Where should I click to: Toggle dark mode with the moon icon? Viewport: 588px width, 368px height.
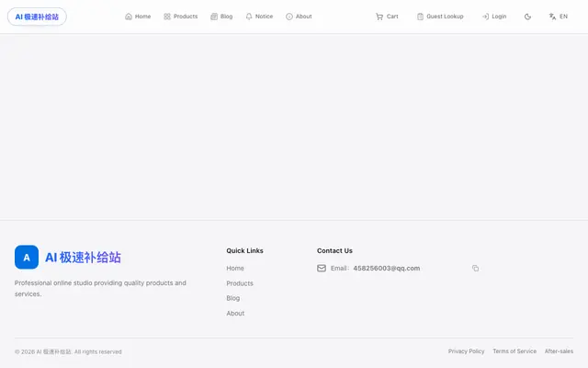(527, 17)
